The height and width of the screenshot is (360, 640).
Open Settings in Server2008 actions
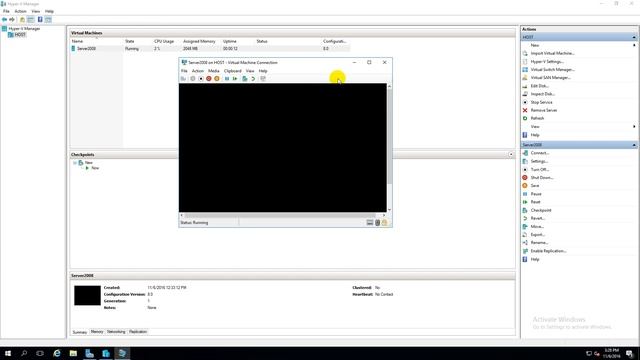tap(539, 161)
